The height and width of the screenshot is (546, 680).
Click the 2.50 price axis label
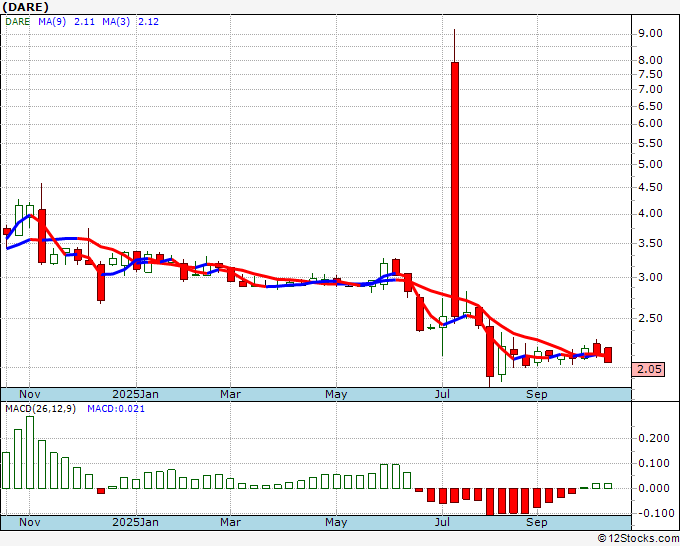tap(651, 318)
